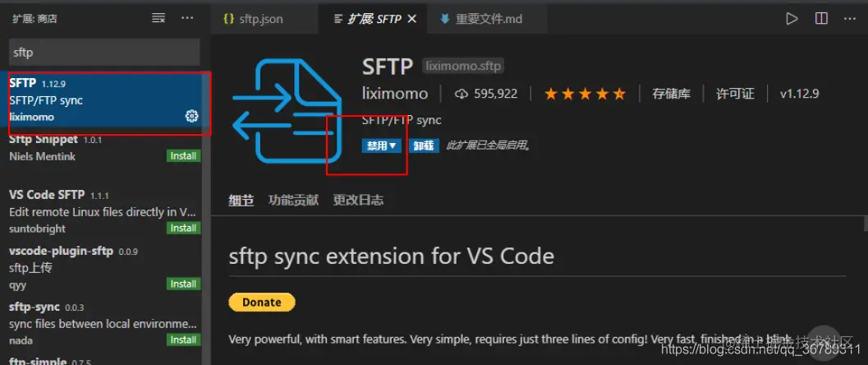Click the v1.12.9 version text

(799, 95)
